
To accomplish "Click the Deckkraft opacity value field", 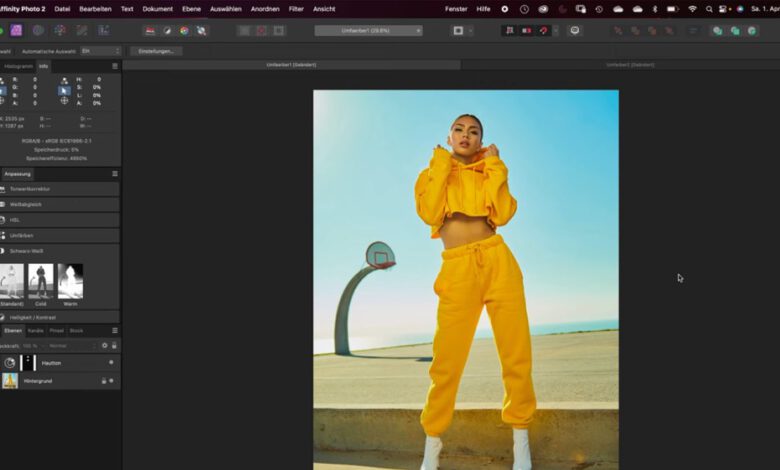I will 30,345.
